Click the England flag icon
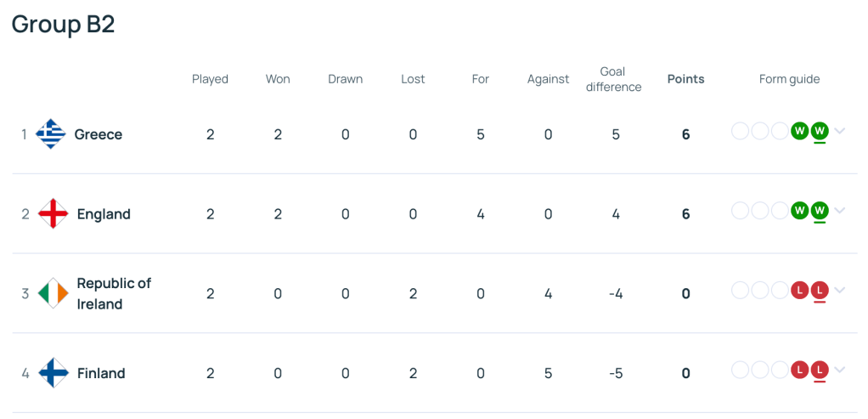The image size is (868, 419). pos(54,213)
